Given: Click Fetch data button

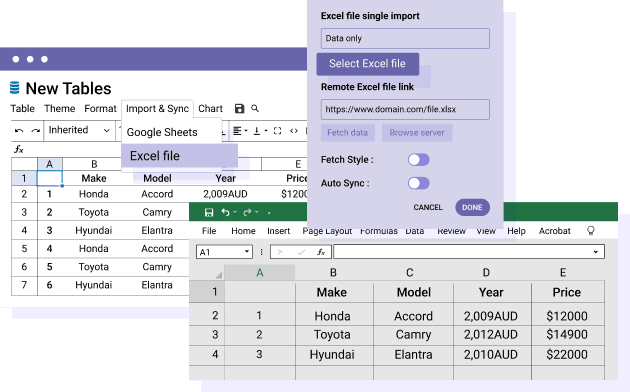Looking at the screenshot, I should (x=348, y=133).
